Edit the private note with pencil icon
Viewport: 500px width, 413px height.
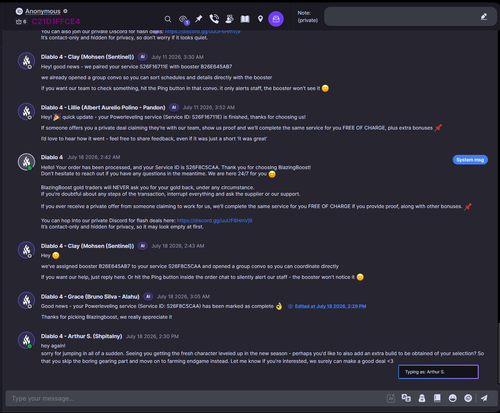pos(484,17)
